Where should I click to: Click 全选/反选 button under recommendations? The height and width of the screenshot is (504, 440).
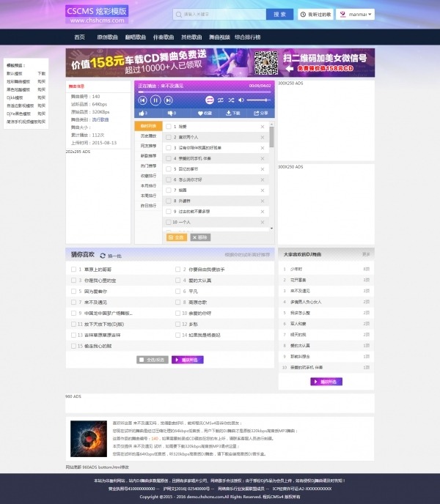[x=153, y=360]
